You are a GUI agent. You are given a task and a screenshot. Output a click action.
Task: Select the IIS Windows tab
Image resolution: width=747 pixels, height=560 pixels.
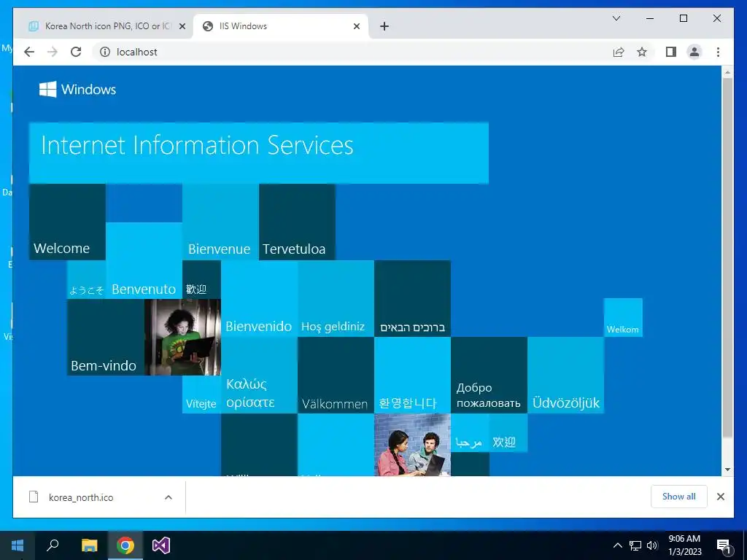click(280, 26)
